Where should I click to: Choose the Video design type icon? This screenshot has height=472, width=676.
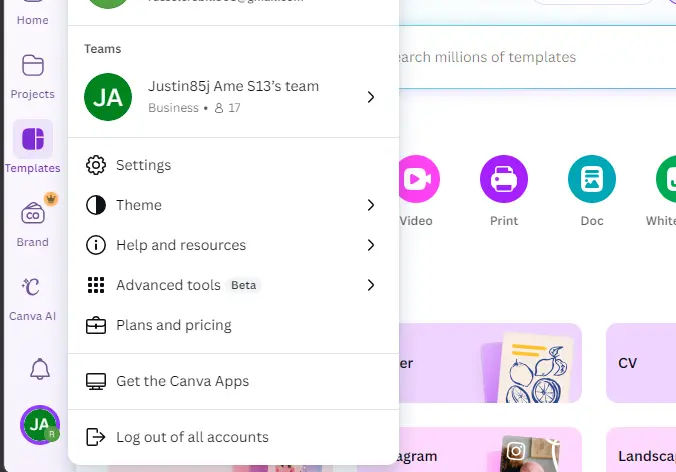[x=417, y=179]
